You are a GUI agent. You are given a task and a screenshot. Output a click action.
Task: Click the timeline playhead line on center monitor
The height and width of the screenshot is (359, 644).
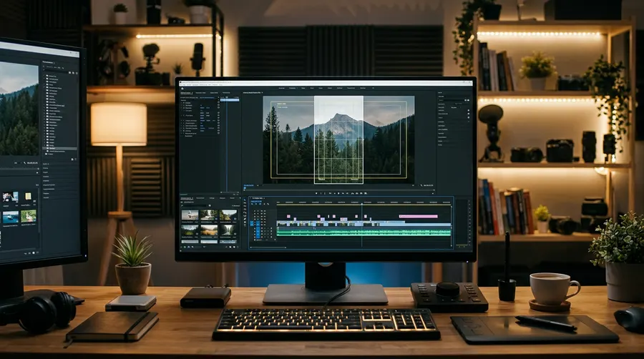point(362,225)
